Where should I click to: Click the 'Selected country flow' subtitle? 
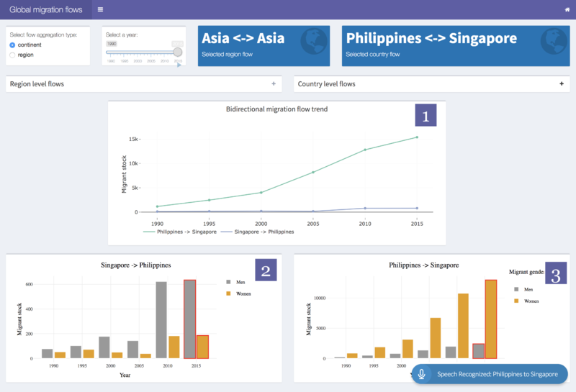click(372, 55)
